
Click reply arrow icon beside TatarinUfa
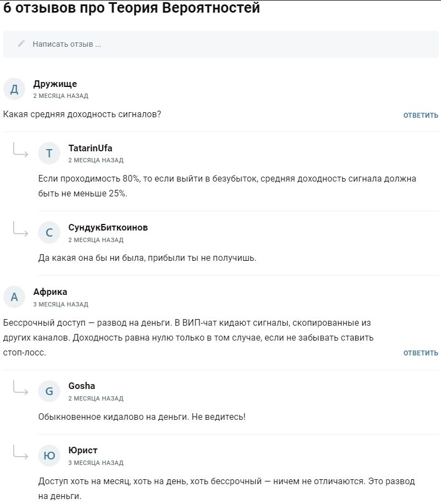pos(21,150)
